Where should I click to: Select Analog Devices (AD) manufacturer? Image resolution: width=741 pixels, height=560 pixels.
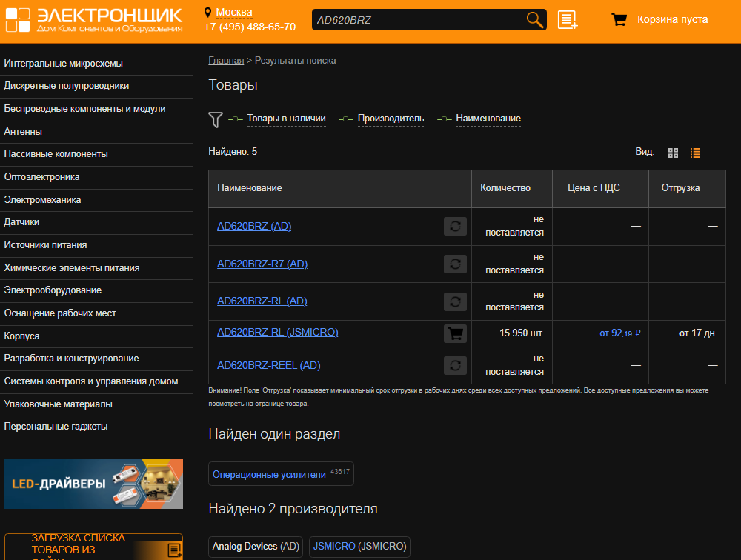pyautogui.click(x=256, y=547)
